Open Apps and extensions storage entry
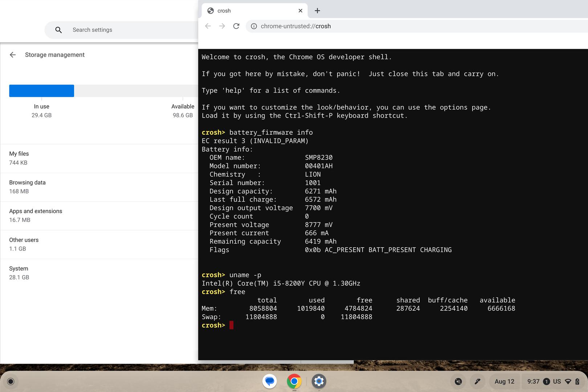This screenshot has height=392, width=588. (99, 216)
